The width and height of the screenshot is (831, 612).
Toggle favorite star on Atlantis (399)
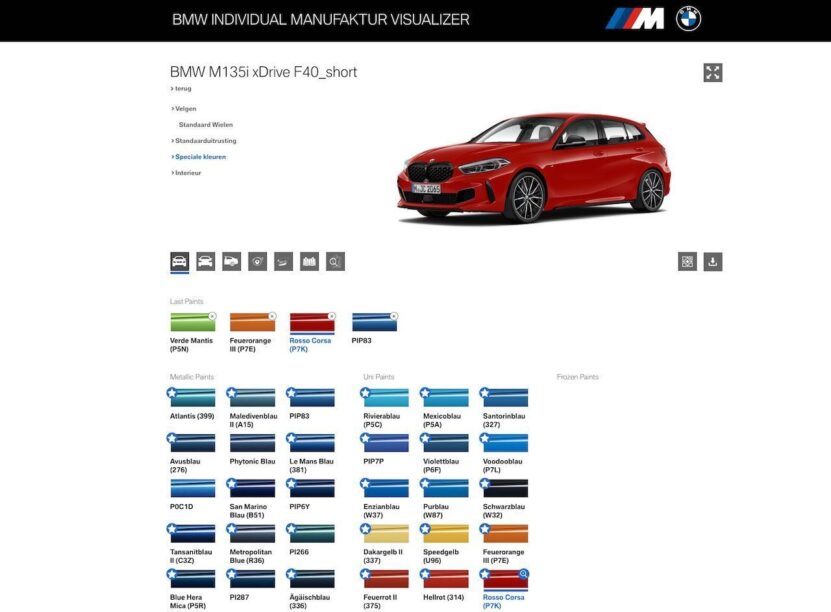(171, 393)
